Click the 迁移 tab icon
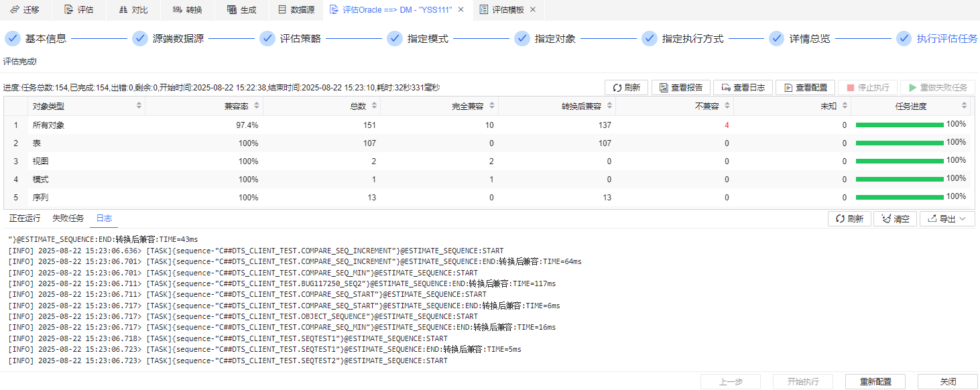 [x=14, y=10]
